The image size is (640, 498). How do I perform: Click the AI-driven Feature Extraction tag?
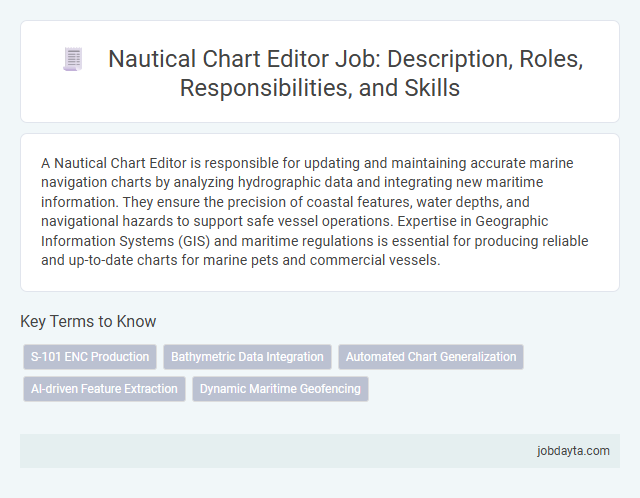click(x=104, y=389)
